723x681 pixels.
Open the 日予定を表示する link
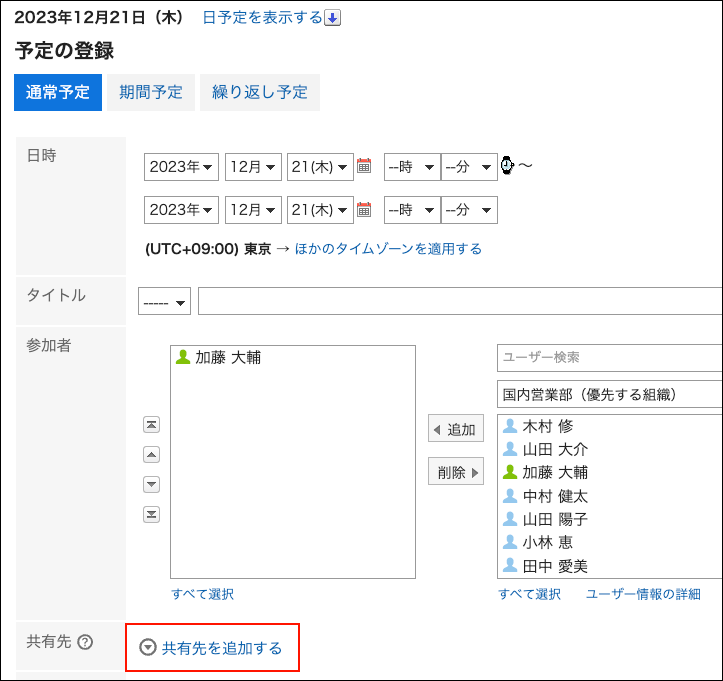coord(262,18)
